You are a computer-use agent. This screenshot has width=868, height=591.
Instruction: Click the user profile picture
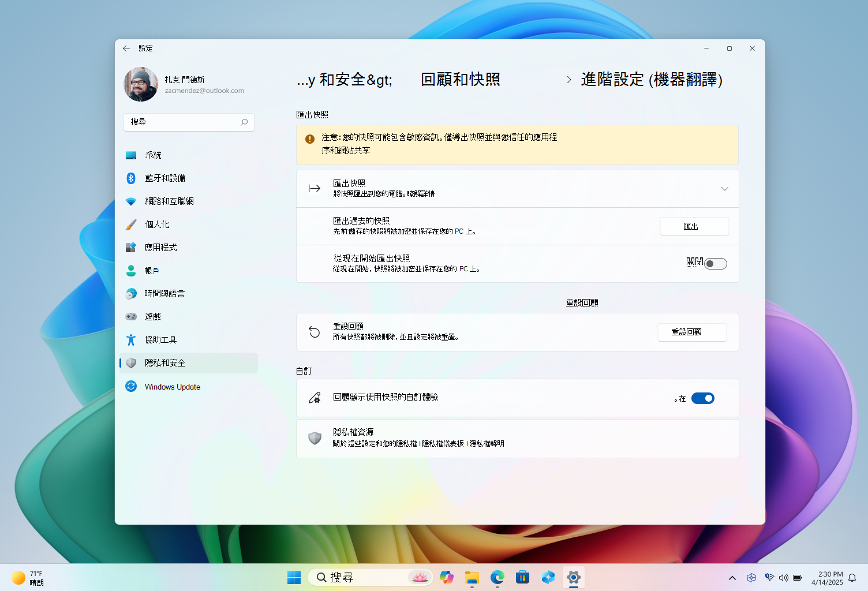141,84
